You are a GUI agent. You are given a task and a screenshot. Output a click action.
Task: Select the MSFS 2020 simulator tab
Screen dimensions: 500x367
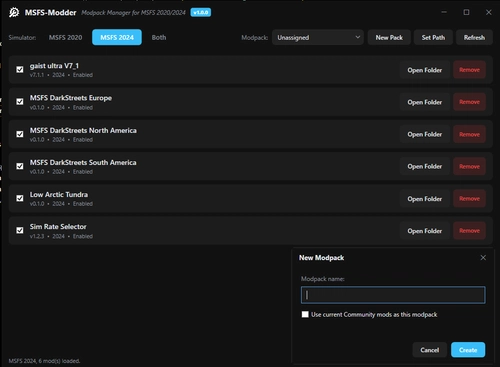65,37
